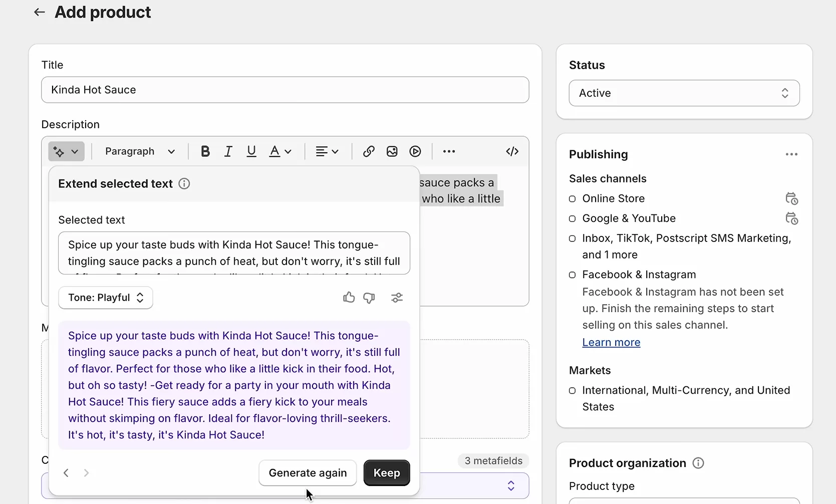Open generation settings sliders icon
Viewport: 836px width, 504px height.
coord(397,298)
